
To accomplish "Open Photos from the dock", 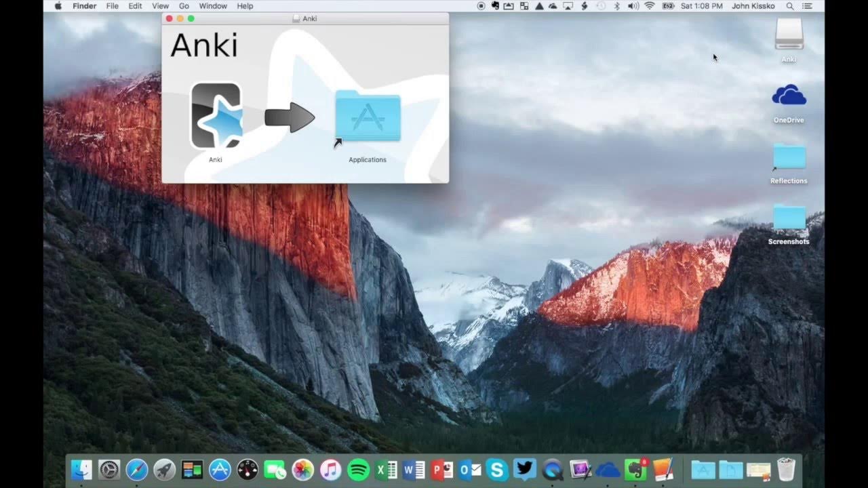I will (303, 469).
